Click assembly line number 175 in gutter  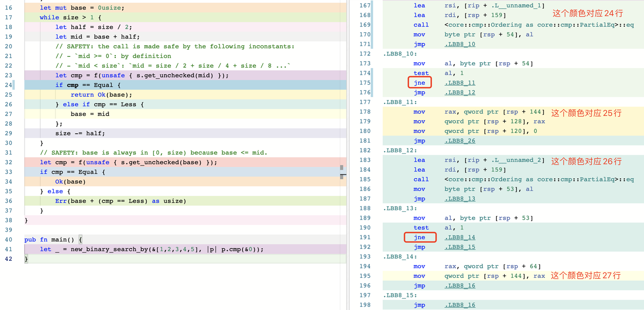[365, 83]
